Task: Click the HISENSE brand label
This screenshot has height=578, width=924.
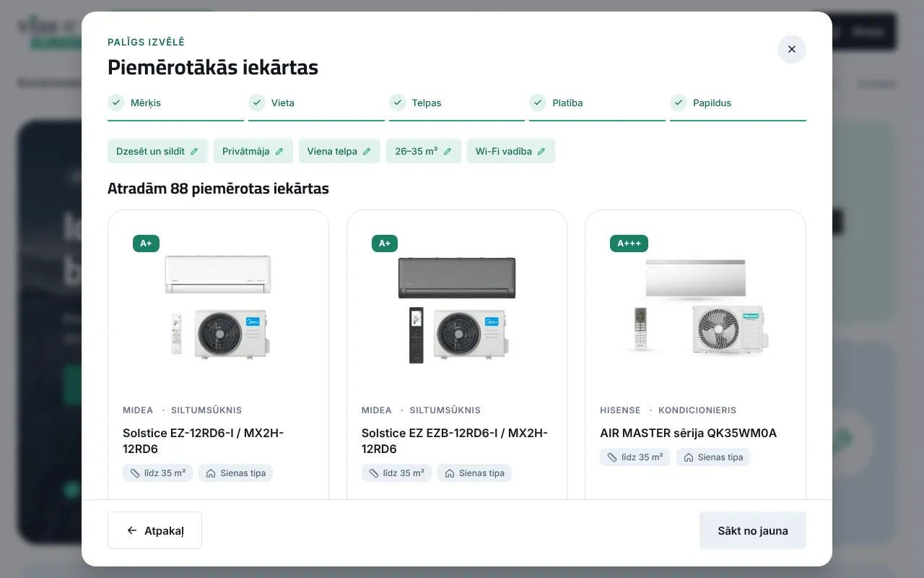Action: pyautogui.click(x=620, y=410)
